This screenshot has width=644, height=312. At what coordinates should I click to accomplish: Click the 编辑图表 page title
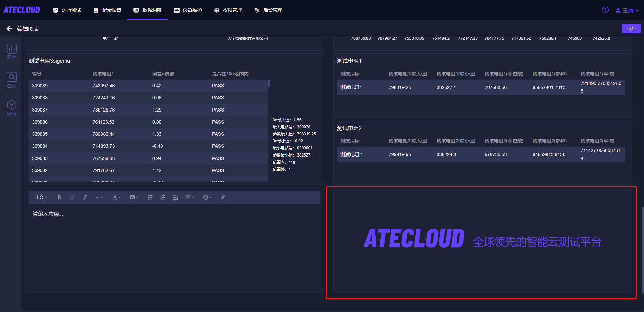(x=28, y=29)
